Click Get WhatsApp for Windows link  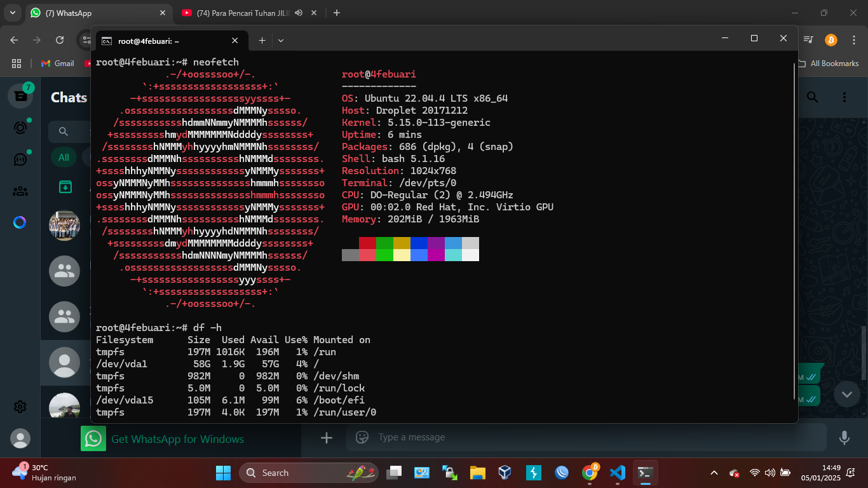point(177,439)
